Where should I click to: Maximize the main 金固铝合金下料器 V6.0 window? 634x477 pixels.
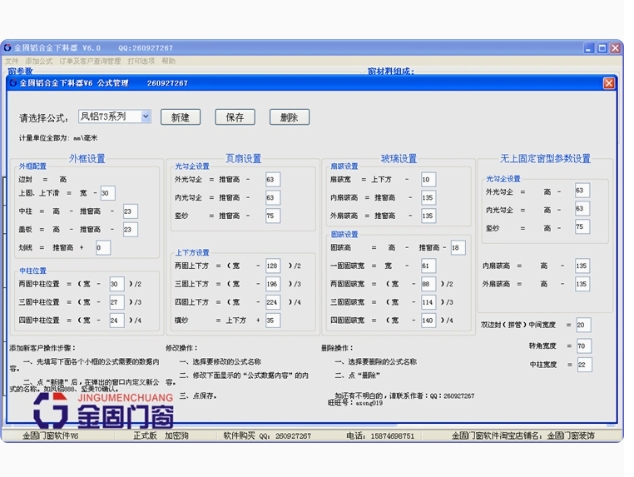click(602, 48)
